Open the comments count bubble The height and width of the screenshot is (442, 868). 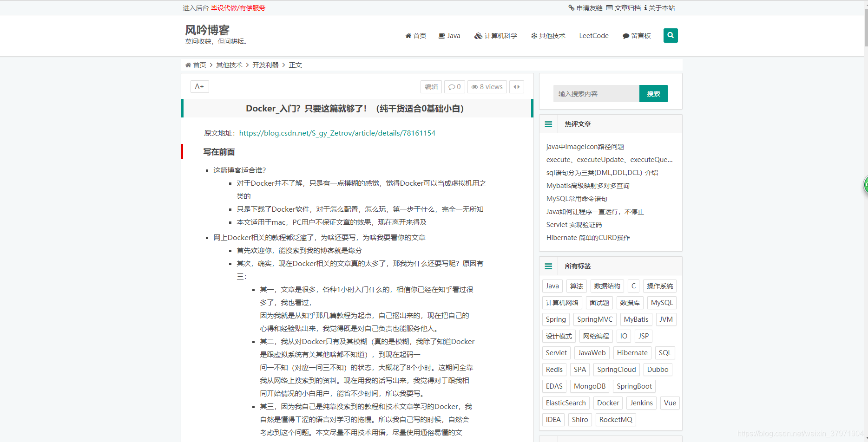coord(454,87)
